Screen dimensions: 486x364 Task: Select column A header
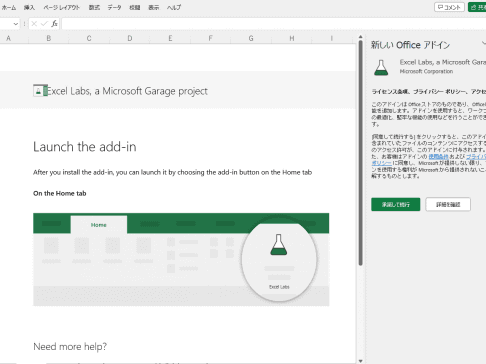pyautogui.click(x=9, y=38)
